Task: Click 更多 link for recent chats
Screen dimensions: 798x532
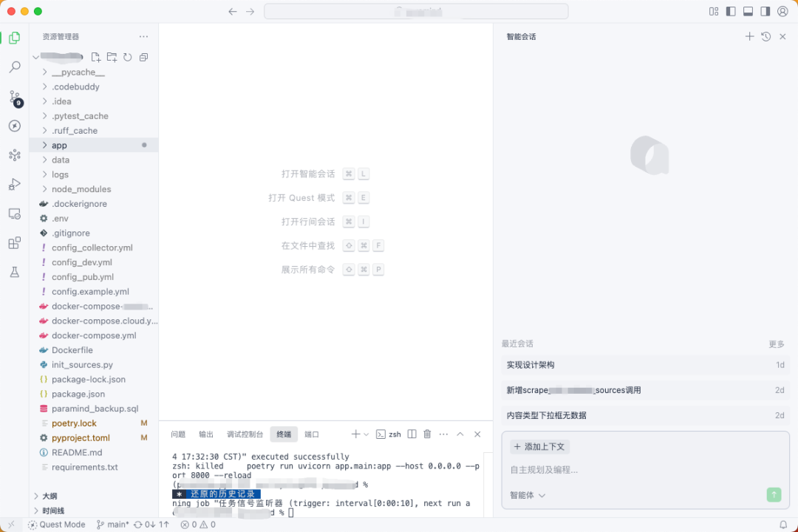Action: pyautogui.click(x=777, y=344)
